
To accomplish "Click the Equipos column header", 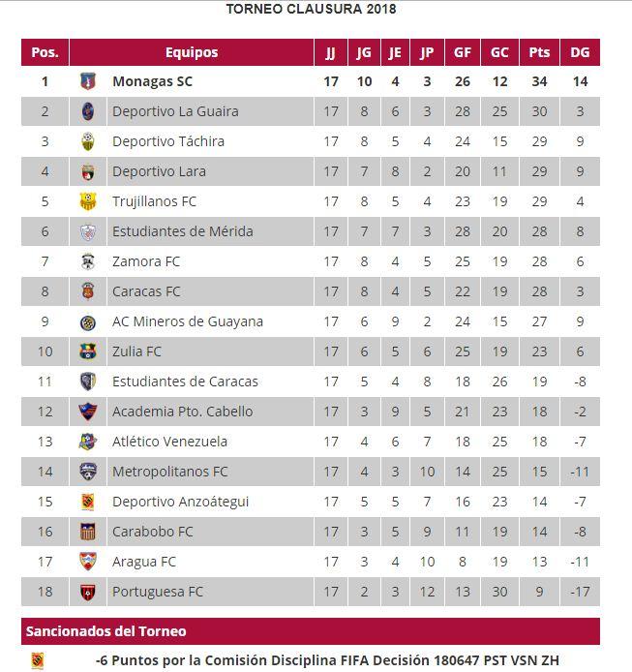I will click(x=192, y=52).
